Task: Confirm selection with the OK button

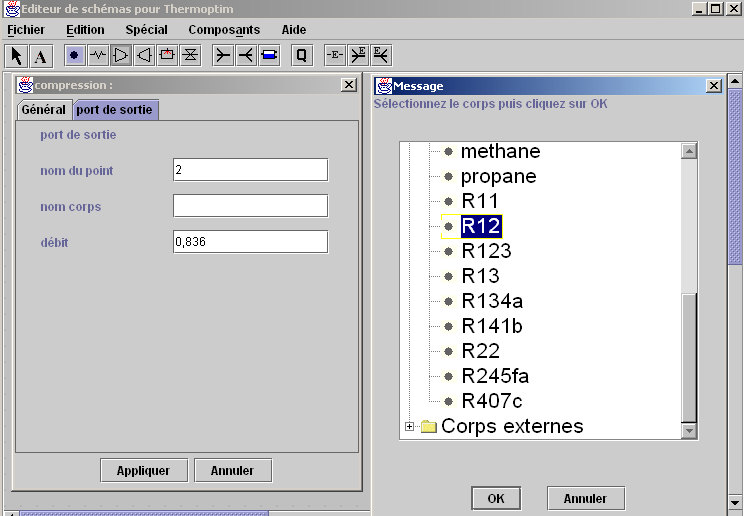Action: tap(496, 498)
